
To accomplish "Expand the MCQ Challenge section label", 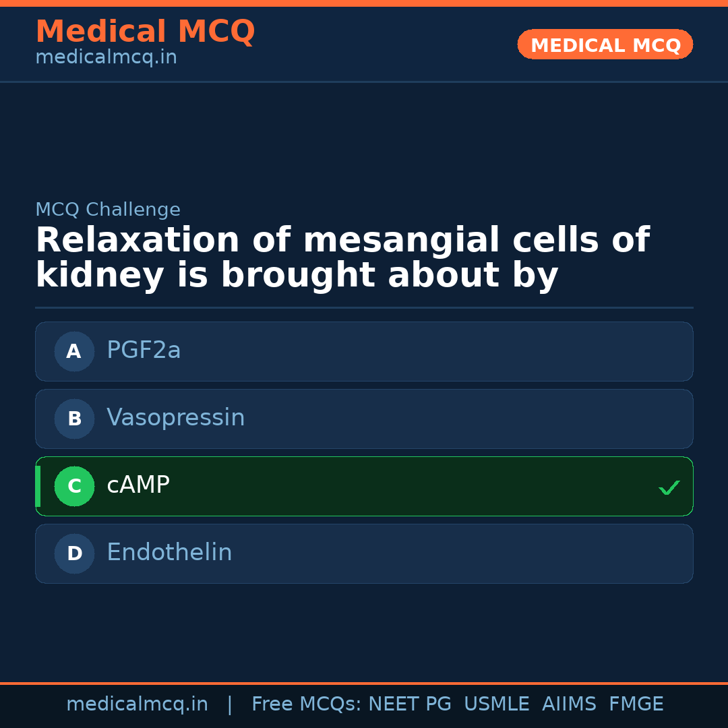I will 108,210.
